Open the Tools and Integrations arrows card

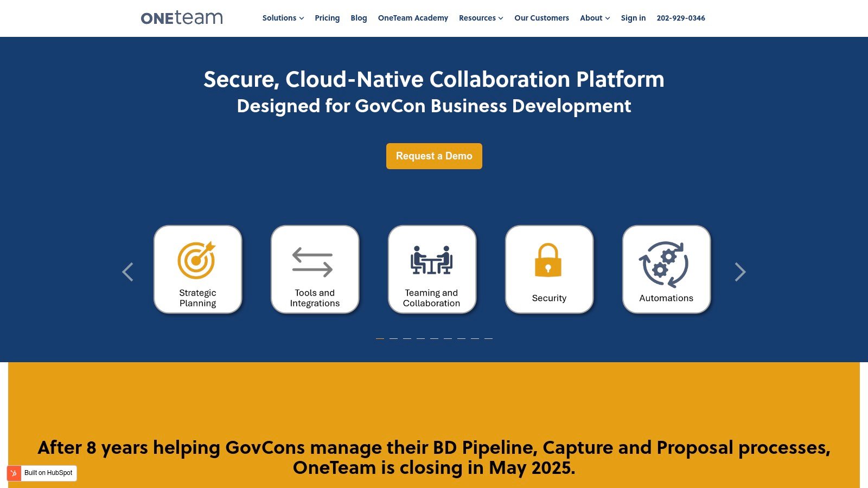point(315,269)
